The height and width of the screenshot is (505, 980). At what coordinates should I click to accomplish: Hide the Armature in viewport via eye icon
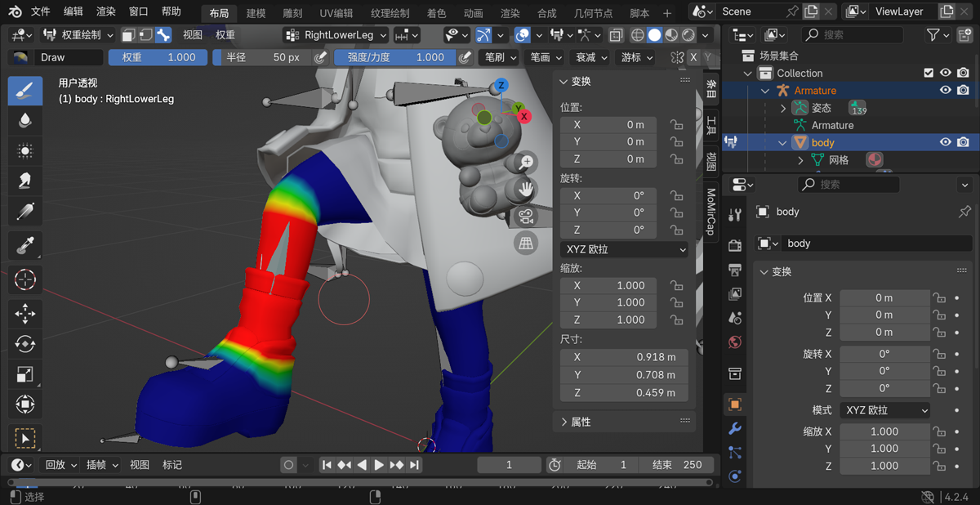click(x=945, y=91)
